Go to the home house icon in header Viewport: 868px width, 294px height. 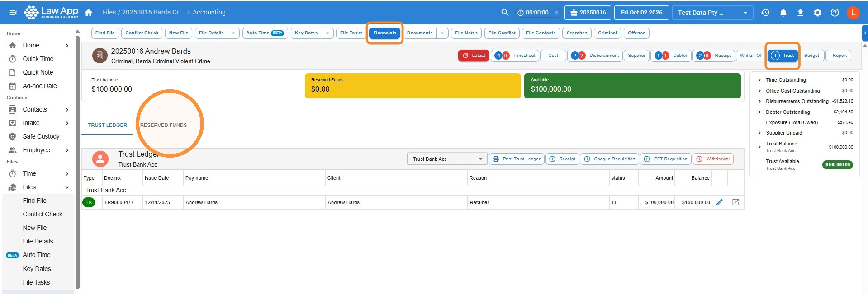89,13
